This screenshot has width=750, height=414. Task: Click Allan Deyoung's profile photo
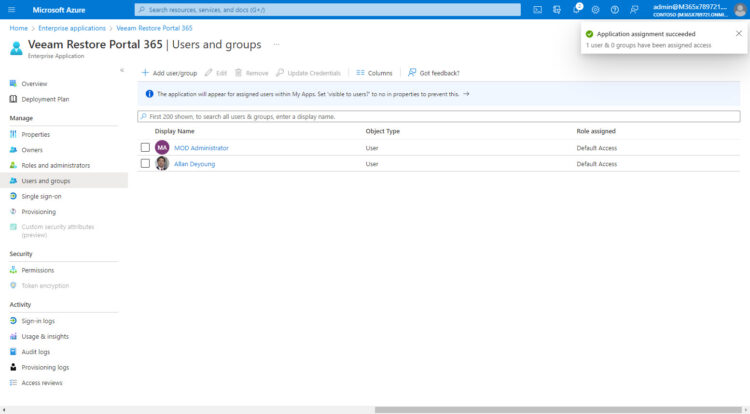pyautogui.click(x=162, y=163)
